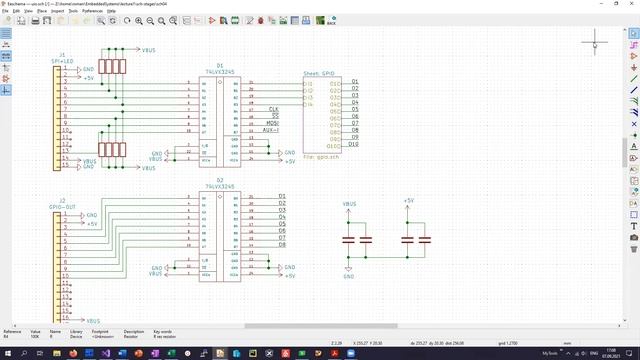This screenshot has width=640, height=360.
Task: Click the Page settings icon
Action: coord(21,20)
